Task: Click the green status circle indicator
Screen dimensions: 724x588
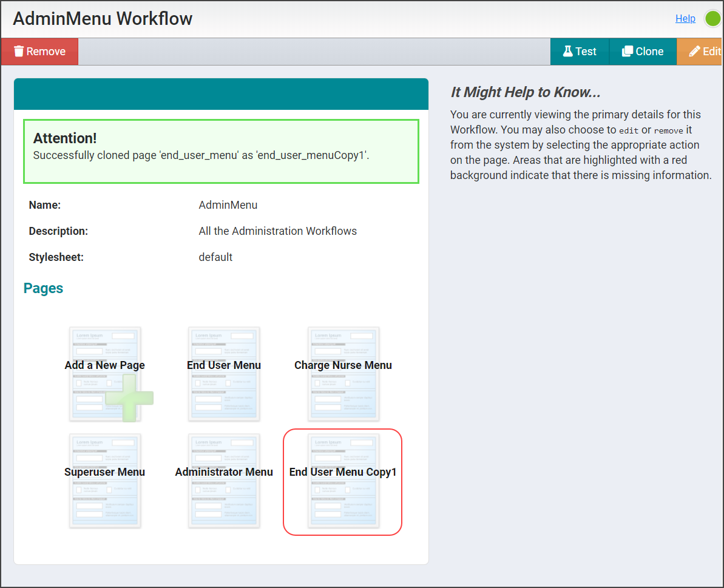Action: click(x=712, y=19)
